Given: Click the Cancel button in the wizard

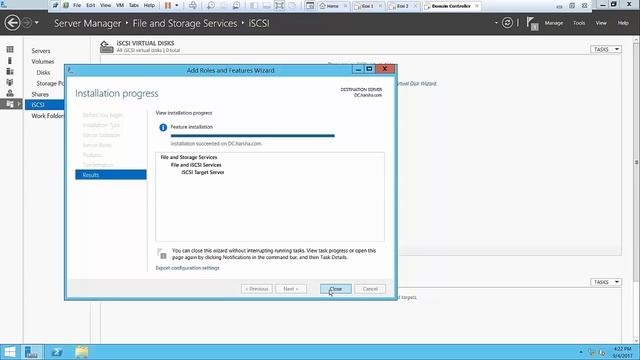Looking at the screenshot, I should click(x=370, y=289).
